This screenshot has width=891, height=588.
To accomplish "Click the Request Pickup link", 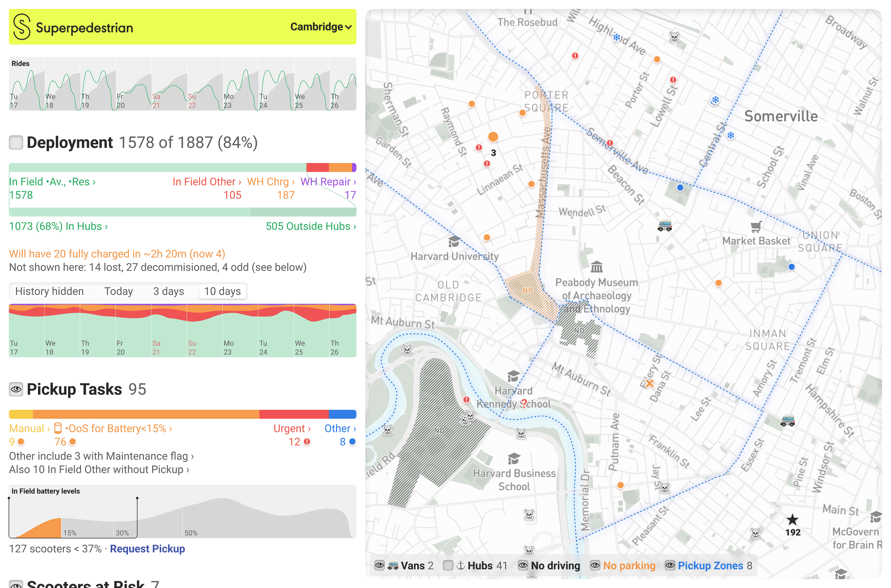I will (x=147, y=549).
